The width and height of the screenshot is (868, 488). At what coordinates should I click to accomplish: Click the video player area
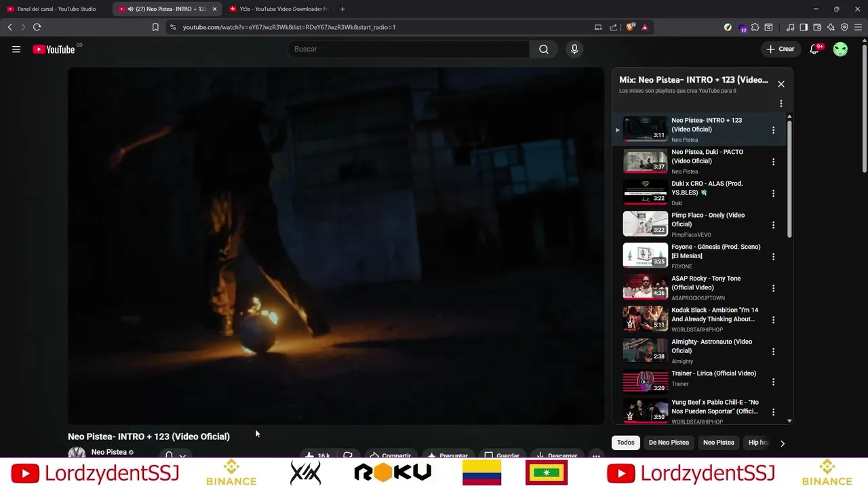tap(336, 246)
